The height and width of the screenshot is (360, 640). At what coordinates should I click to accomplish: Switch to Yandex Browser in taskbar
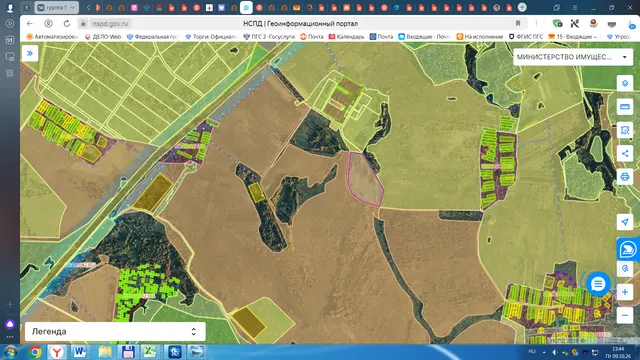click(57, 352)
